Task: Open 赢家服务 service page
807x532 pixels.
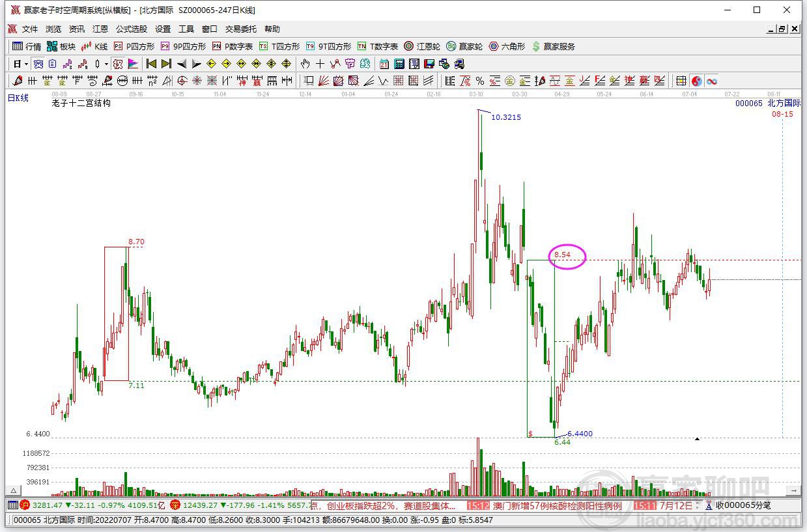Action: tap(554, 46)
